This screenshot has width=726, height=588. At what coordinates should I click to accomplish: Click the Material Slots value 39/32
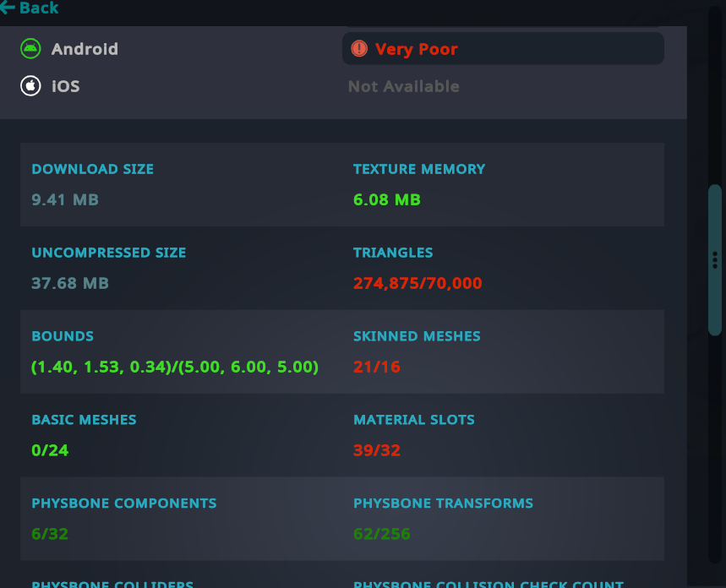(377, 450)
